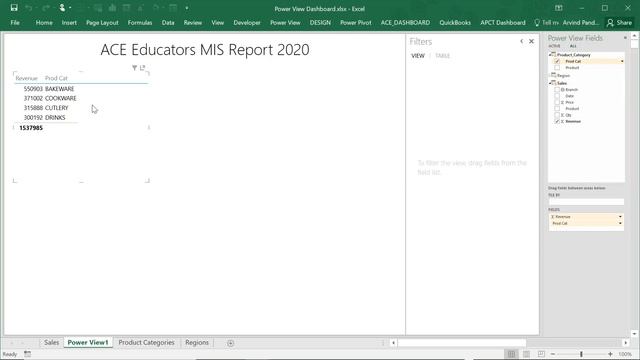Switch to Normal view icon in status bar
The width and height of the screenshot is (640, 360).
(x=511, y=354)
